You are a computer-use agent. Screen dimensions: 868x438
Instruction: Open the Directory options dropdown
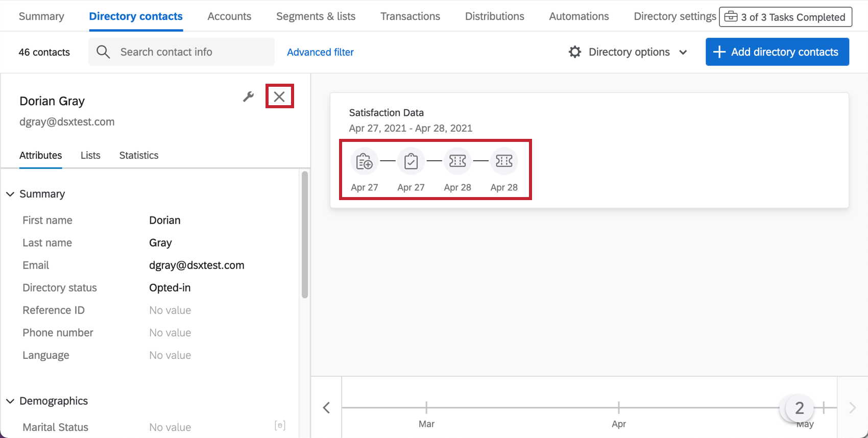click(x=629, y=52)
